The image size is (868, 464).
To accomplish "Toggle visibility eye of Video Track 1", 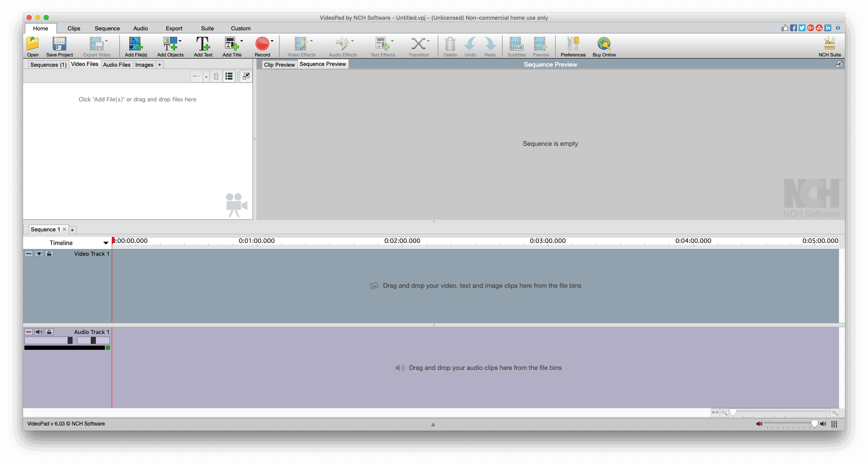I will click(x=39, y=254).
